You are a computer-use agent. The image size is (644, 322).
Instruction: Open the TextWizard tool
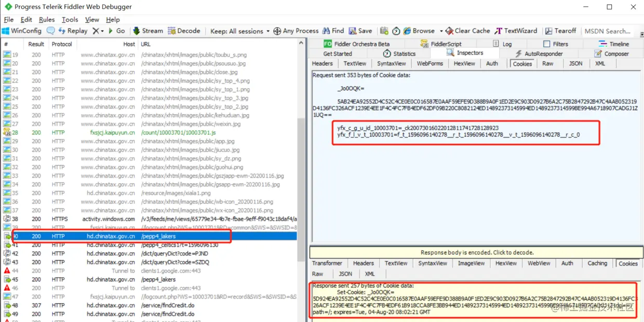point(516,31)
